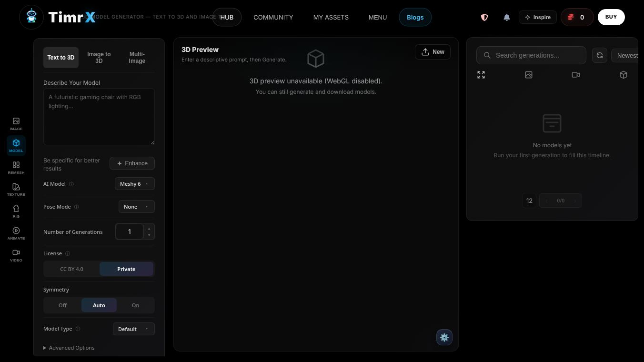Open generation settings via the gear icon
The width and height of the screenshot is (644, 362).
(444, 337)
